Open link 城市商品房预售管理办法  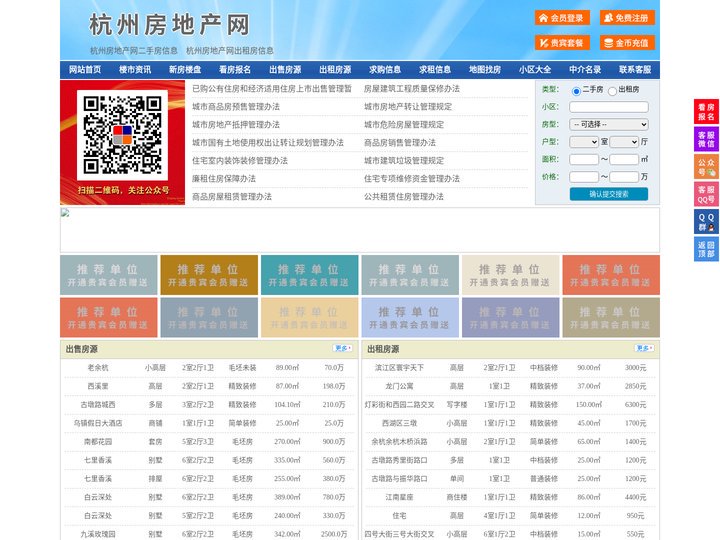pos(236,107)
